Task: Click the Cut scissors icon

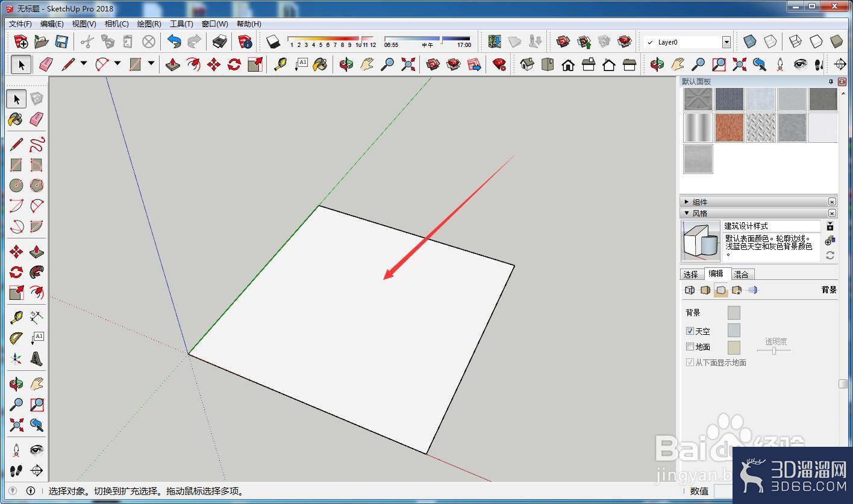Action: point(87,42)
